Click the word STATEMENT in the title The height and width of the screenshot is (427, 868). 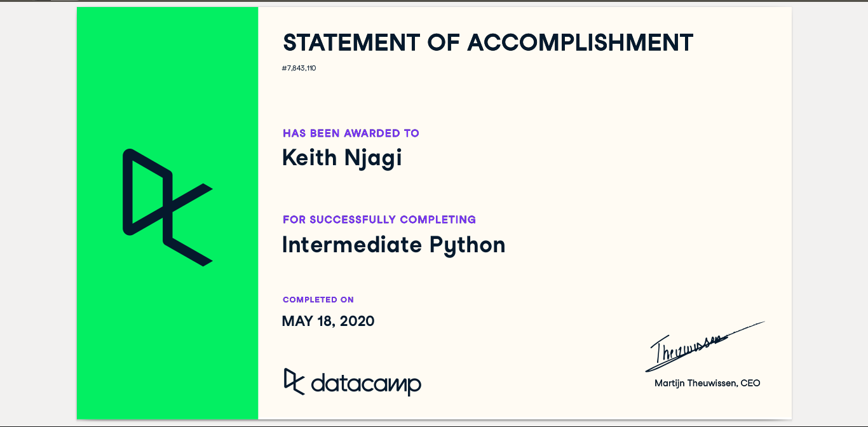(x=351, y=43)
